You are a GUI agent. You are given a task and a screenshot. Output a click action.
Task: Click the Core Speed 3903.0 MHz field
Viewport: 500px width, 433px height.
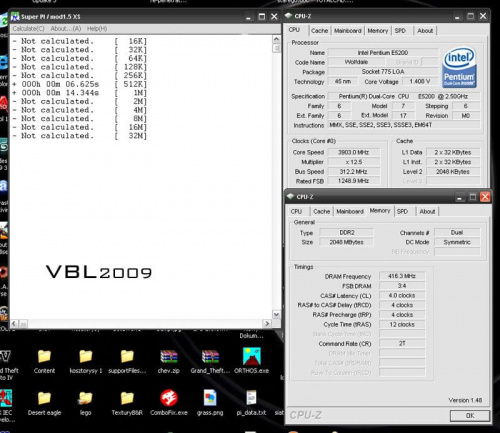(353, 152)
